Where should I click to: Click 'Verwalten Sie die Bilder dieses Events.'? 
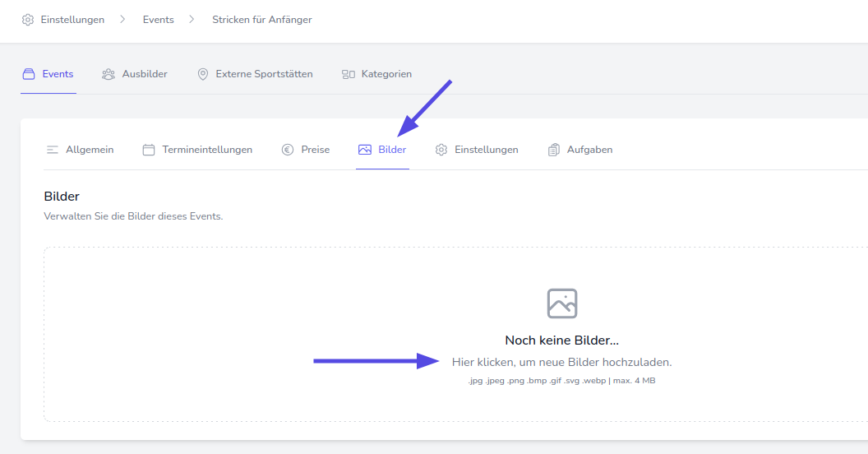pyautogui.click(x=133, y=216)
